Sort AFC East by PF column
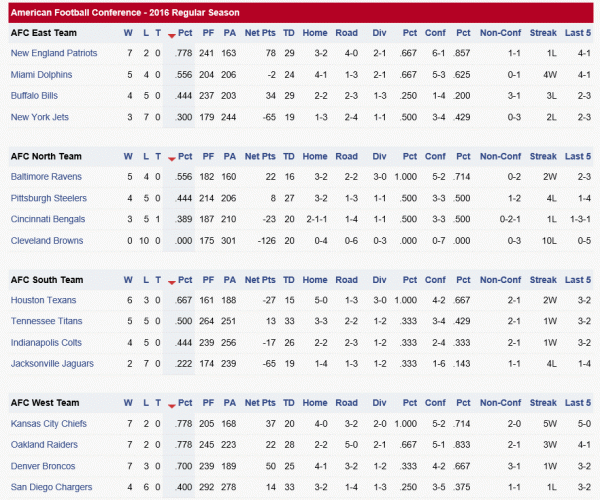The image size is (600, 500). 208,33
